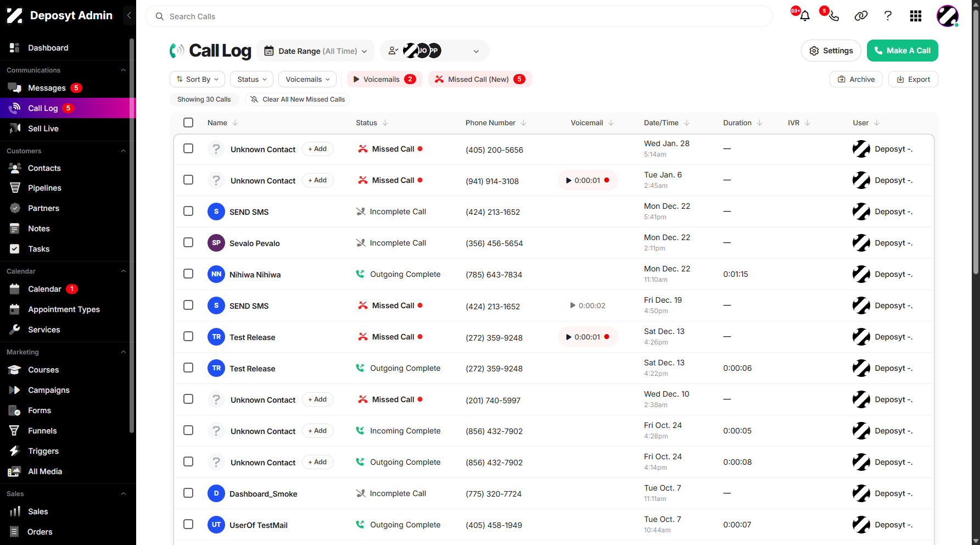Play voicemail for (941) 914-3108
Viewport: 980px width, 545px height.
coord(587,180)
